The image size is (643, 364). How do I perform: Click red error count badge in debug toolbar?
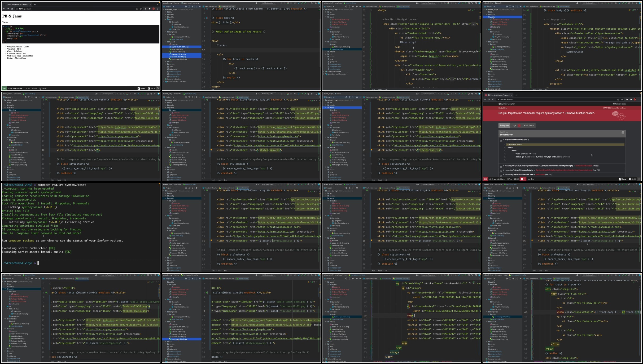(523, 179)
